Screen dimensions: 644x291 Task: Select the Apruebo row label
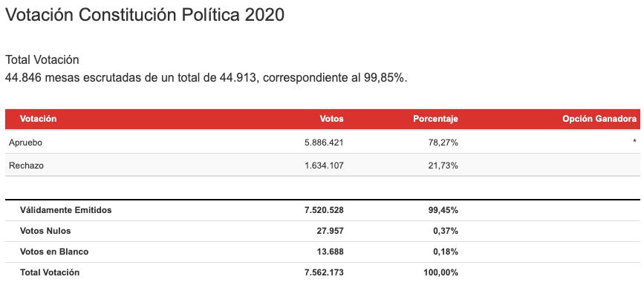(x=25, y=143)
